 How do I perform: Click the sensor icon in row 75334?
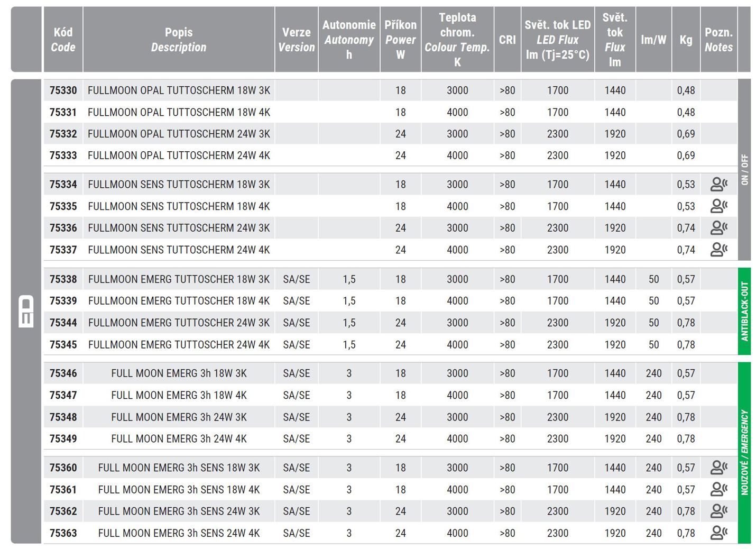click(x=718, y=184)
